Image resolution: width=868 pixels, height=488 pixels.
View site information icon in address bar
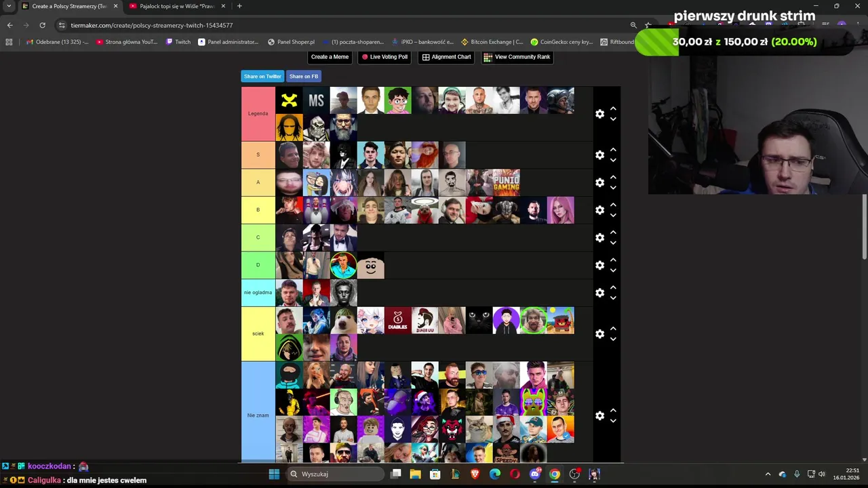coord(62,25)
